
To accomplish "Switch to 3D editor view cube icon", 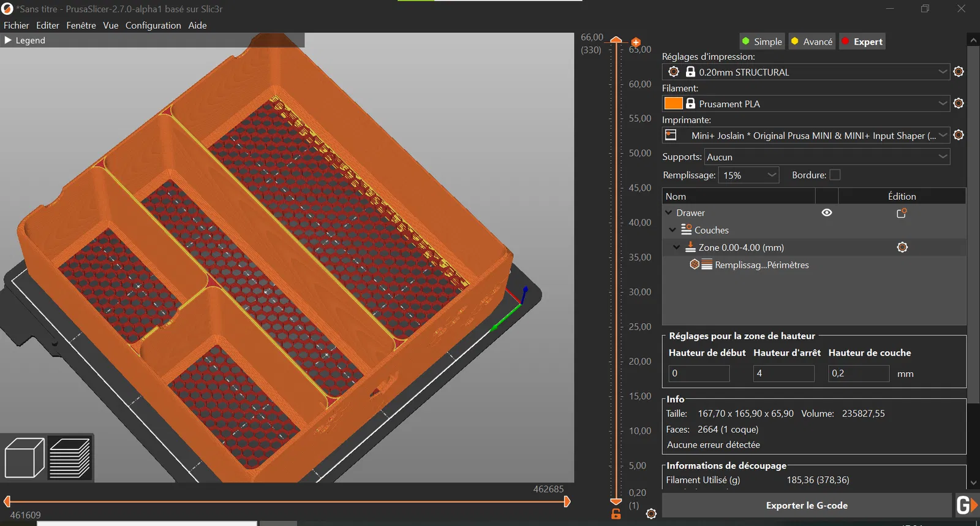I will [24, 457].
